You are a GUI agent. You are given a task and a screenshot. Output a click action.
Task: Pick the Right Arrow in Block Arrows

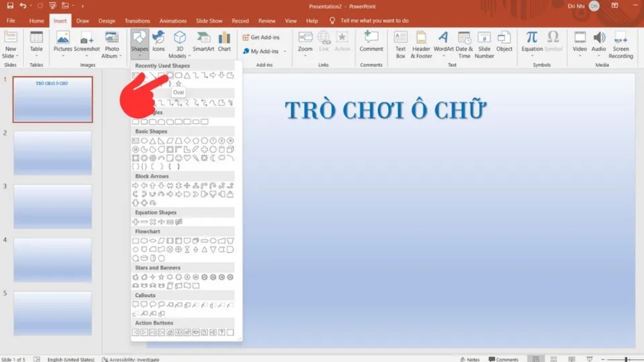click(x=135, y=186)
